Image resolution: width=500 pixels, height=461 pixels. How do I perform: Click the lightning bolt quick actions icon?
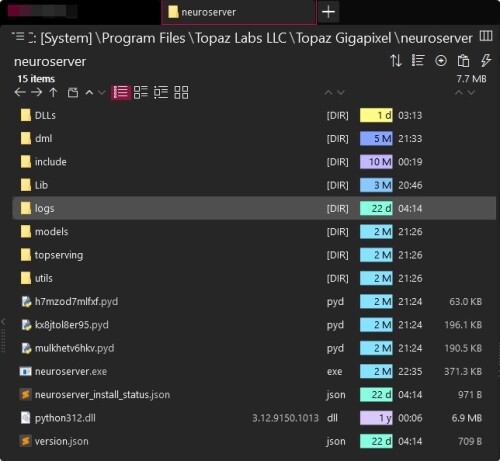point(485,61)
